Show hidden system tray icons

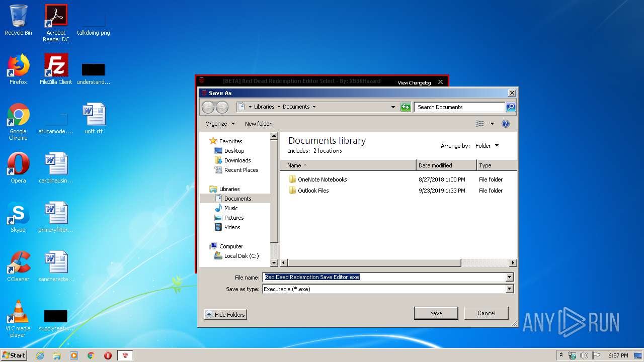(561, 355)
